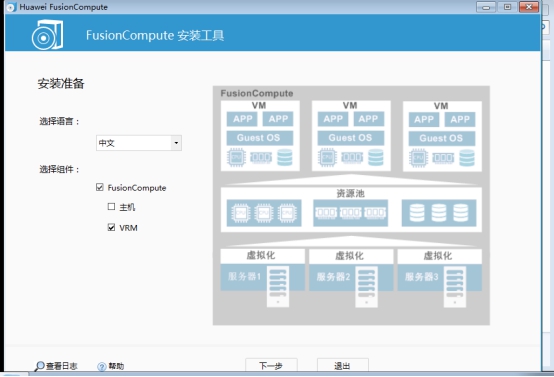Click the 服务器2 server image
This screenshot has height=377, width=554.
point(366,286)
